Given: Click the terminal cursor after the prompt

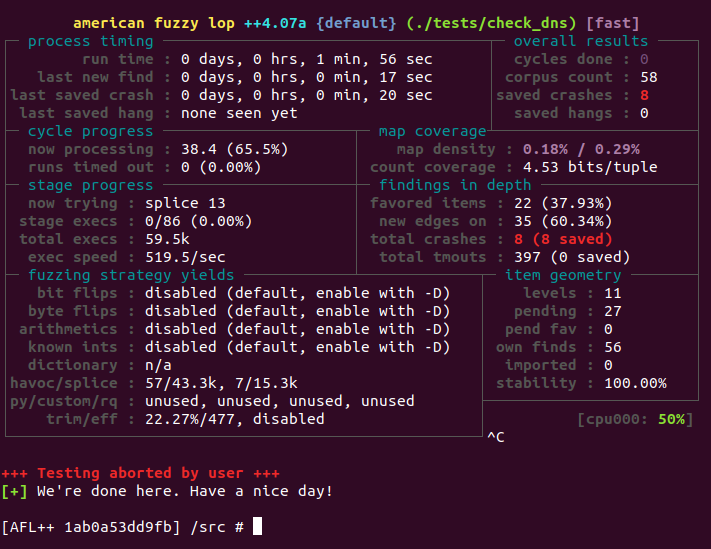Looking at the screenshot, I should coord(257,527).
